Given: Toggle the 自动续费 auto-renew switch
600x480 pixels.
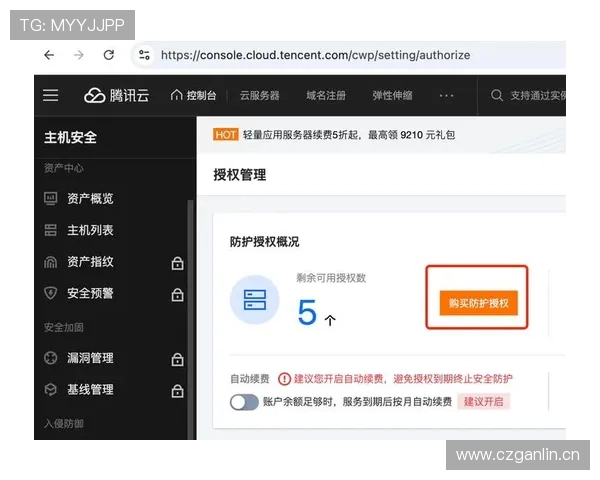Looking at the screenshot, I should pyautogui.click(x=244, y=402).
